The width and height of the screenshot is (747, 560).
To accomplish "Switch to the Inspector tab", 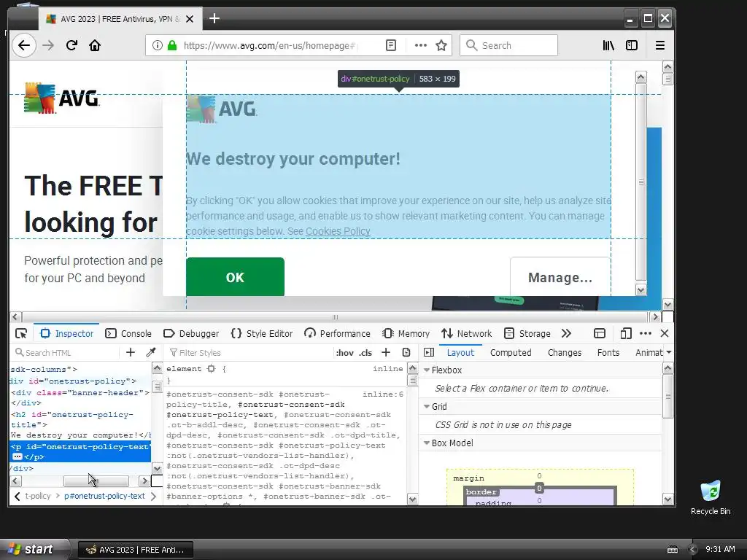I will click(67, 333).
